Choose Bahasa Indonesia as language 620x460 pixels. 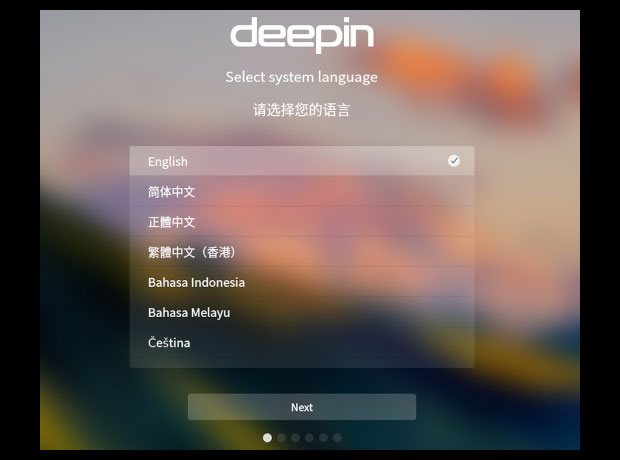click(302, 282)
